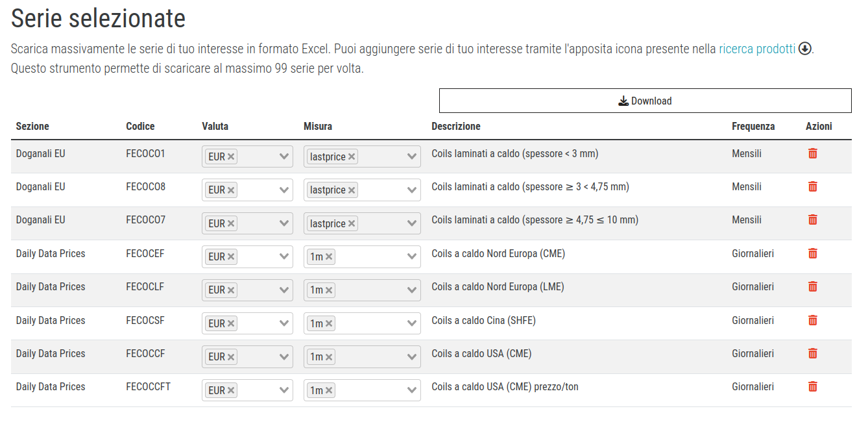The height and width of the screenshot is (424, 868).
Task: Remove the FECOCSF row via trash icon
Action: pos(812,320)
